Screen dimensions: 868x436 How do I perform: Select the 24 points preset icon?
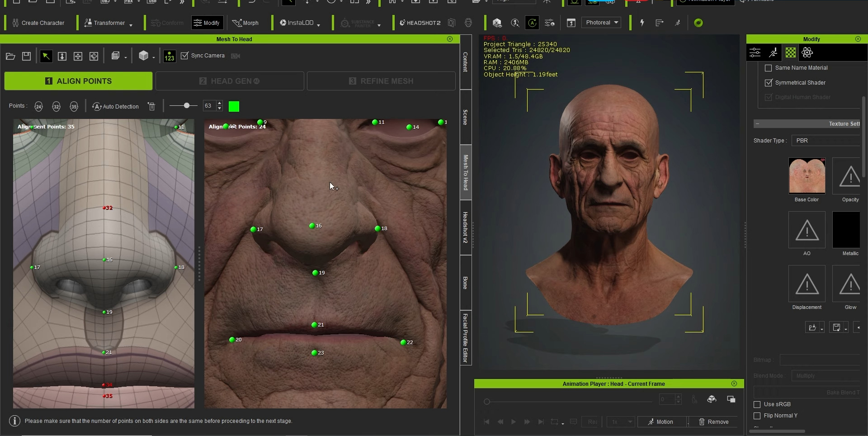[x=38, y=106]
